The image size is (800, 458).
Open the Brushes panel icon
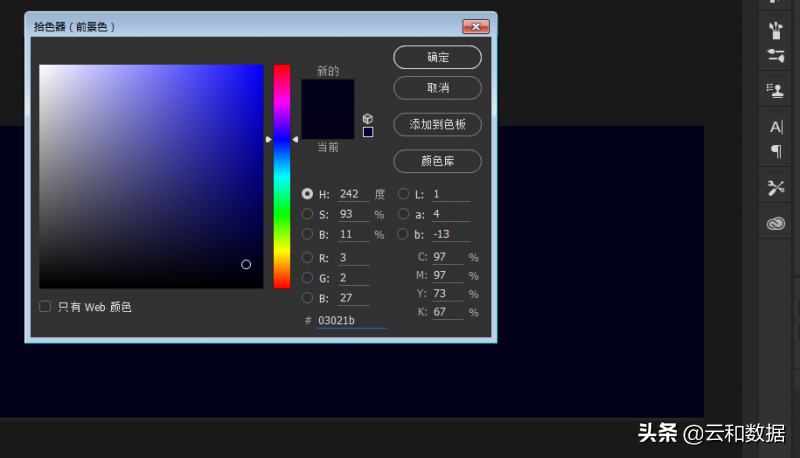pos(775,30)
